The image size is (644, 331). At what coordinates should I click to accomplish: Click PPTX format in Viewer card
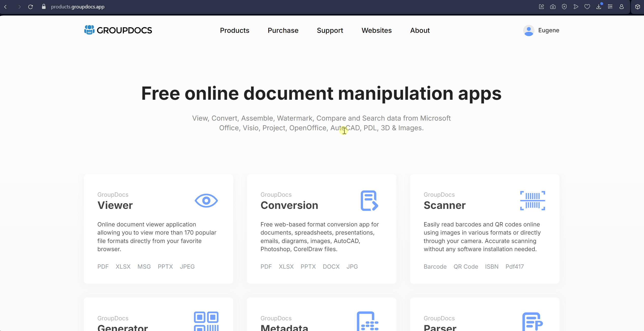[x=165, y=267]
